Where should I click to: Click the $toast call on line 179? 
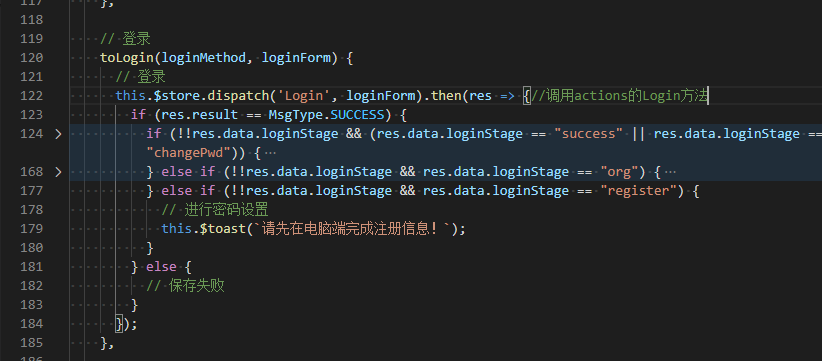223,229
